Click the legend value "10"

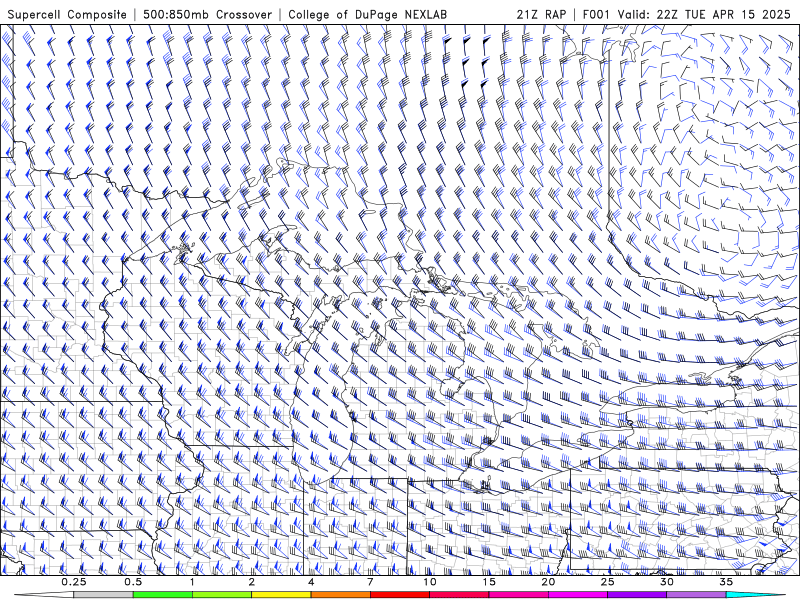pos(430,582)
